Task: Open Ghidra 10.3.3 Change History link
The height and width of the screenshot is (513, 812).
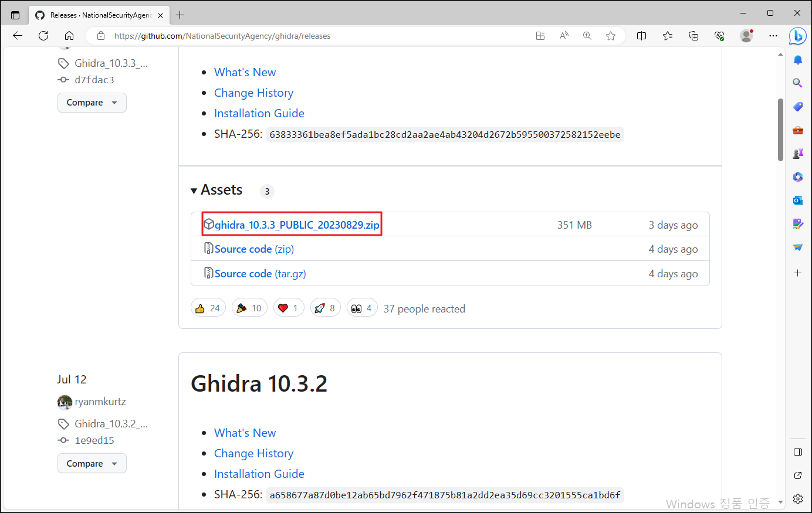Action: [x=253, y=93]
